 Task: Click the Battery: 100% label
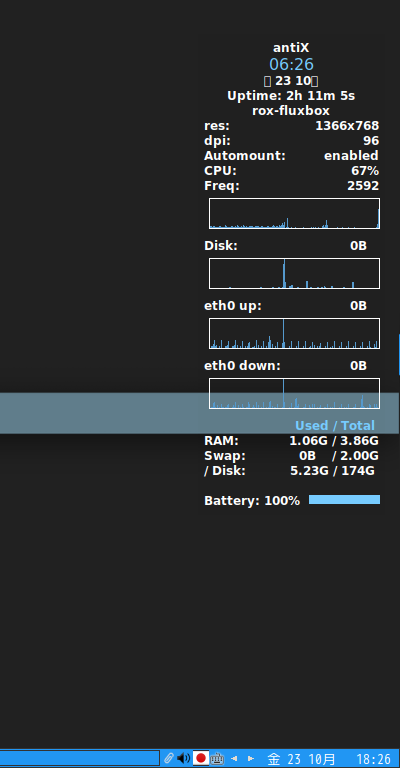point(252,501)
